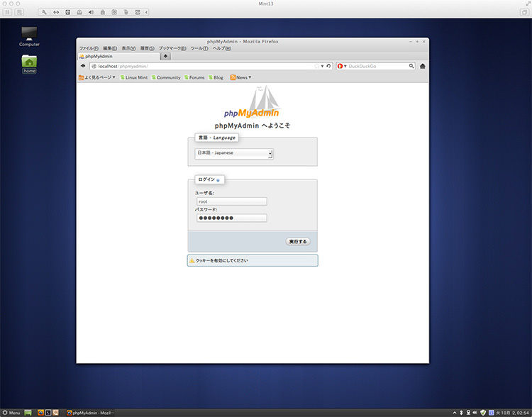
Task: Open the home folder desktop icon
Action: click(29, 64)
